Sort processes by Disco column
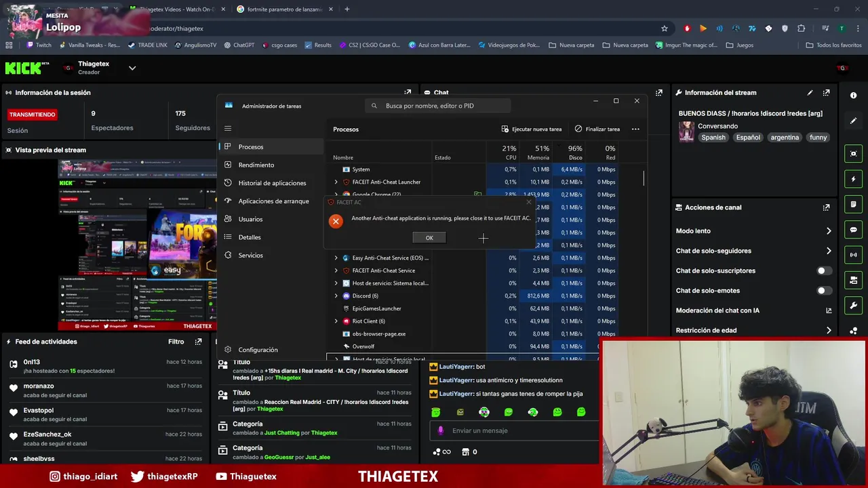Image resolution: width=868 pixels, height=488 pixels. (568, 152)
